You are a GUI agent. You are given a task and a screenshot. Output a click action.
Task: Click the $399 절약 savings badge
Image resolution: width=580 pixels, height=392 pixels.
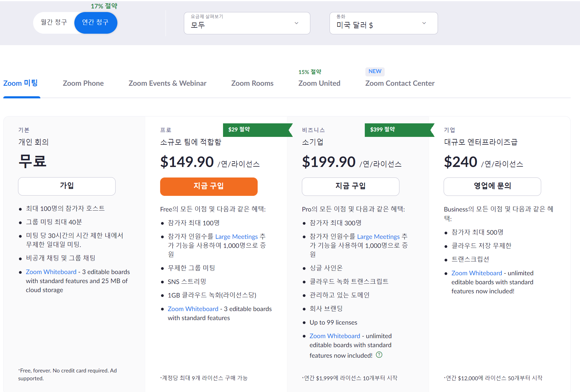click(399, 130)
